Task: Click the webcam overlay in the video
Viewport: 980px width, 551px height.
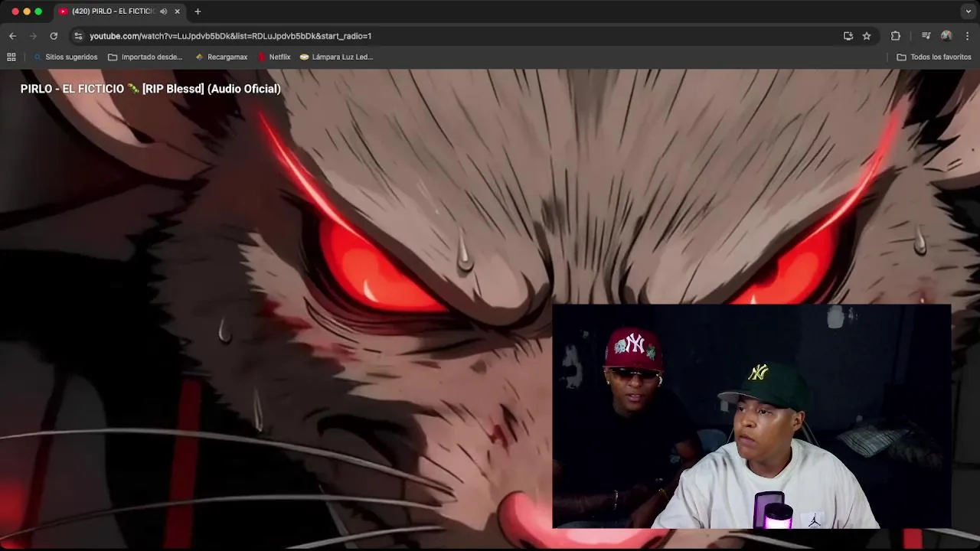Action: (751, 416)
